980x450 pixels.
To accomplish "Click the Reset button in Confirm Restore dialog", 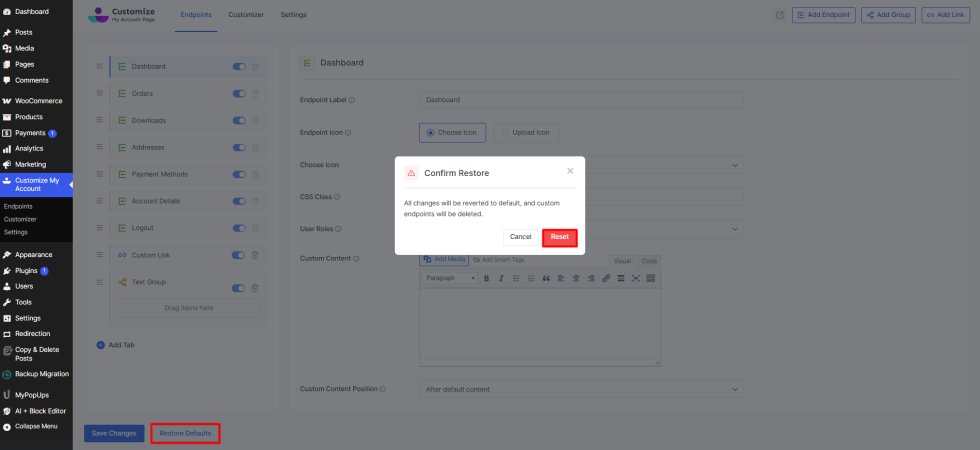I will tap(559, 238).
